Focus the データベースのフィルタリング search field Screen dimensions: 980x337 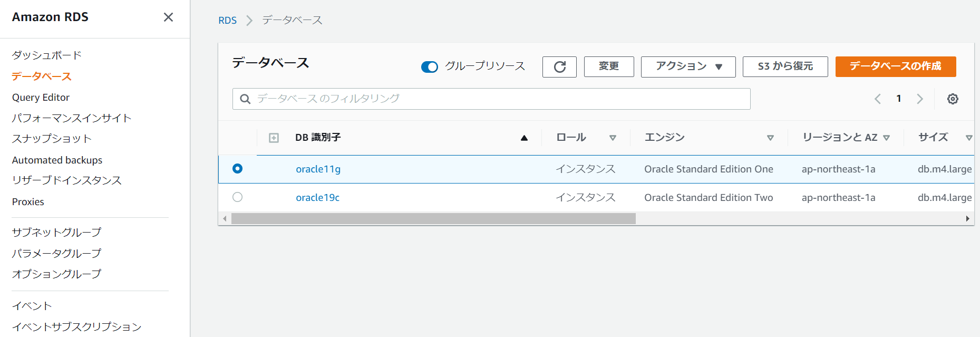491,99
